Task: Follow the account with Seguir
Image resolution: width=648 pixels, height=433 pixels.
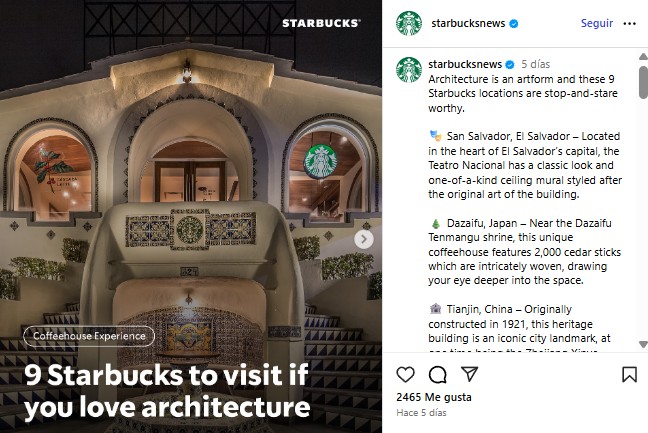Action: click(x=597, y=23)
